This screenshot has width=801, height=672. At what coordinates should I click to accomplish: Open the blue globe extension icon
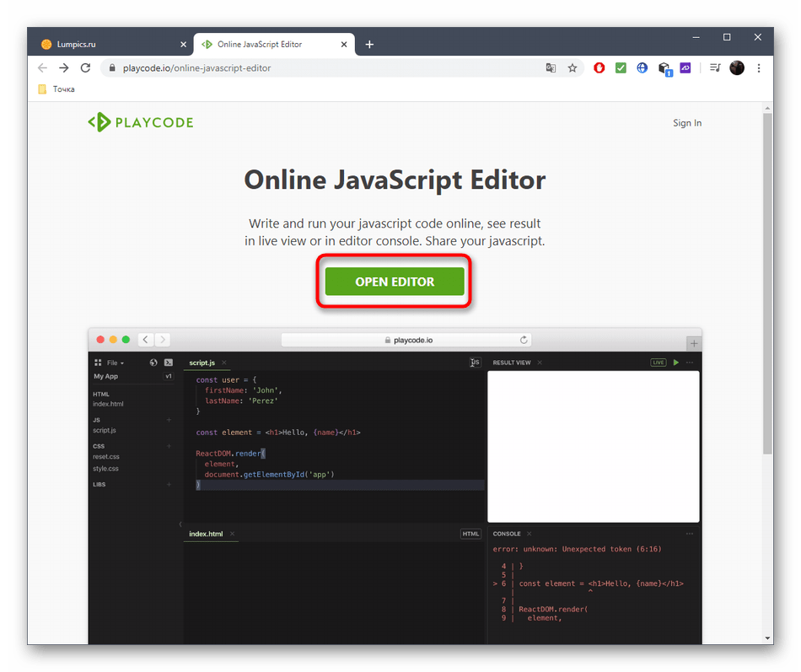[642, 68]
